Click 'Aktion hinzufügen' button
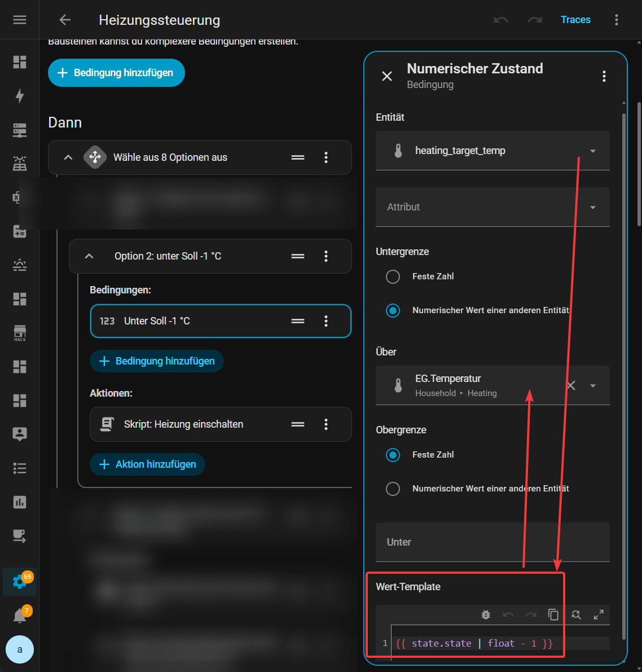The width and height of the screenshot is (642, 672). [147, 464]
